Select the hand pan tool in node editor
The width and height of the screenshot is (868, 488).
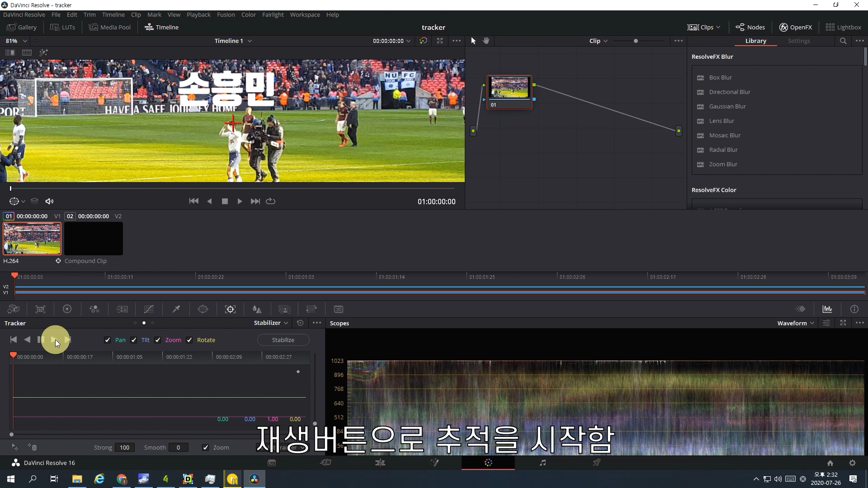click(x=486, y=41)
